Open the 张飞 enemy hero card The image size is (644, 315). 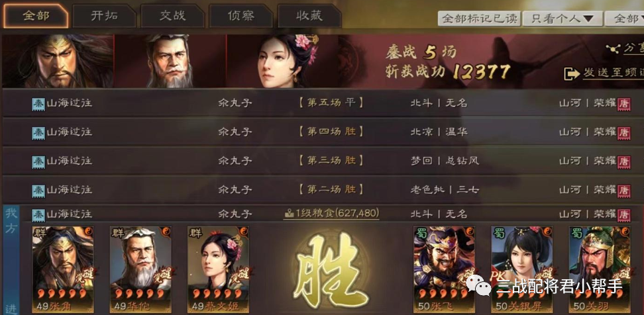[x=444, y=269]
